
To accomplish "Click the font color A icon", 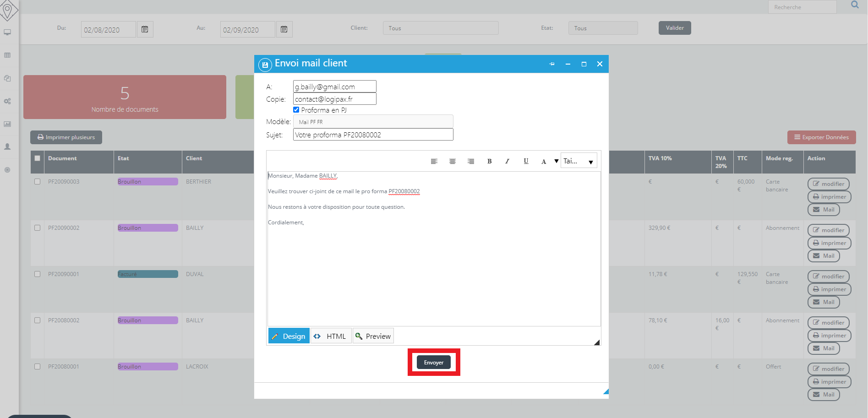I will coord(544,161).
